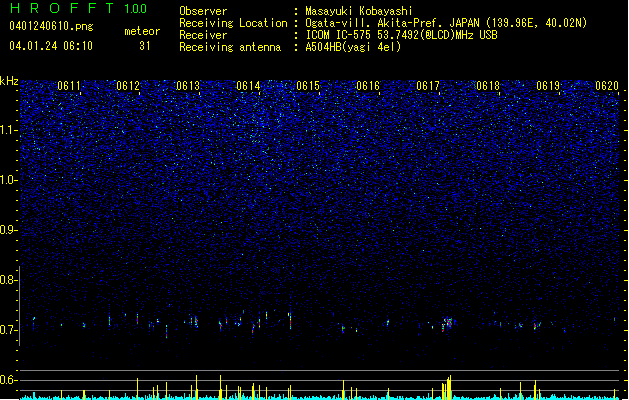Click the 0616 time marker

pyautogui.click(x=368, y=86)
